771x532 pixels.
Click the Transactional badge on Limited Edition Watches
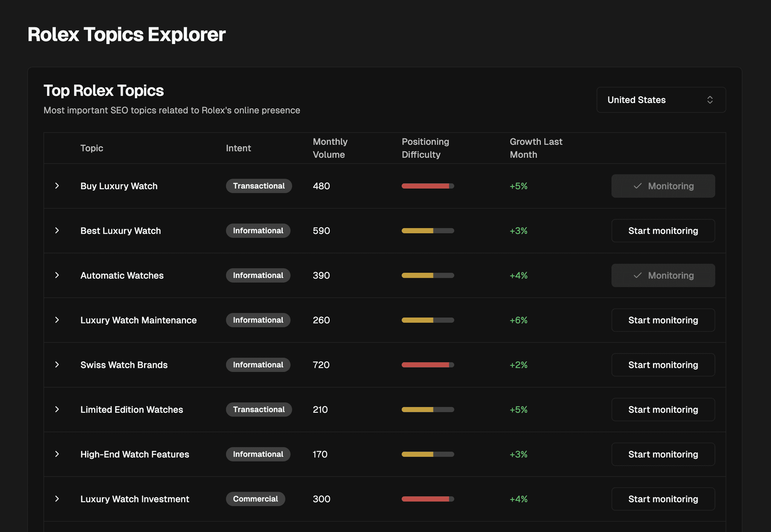point(259,409)
